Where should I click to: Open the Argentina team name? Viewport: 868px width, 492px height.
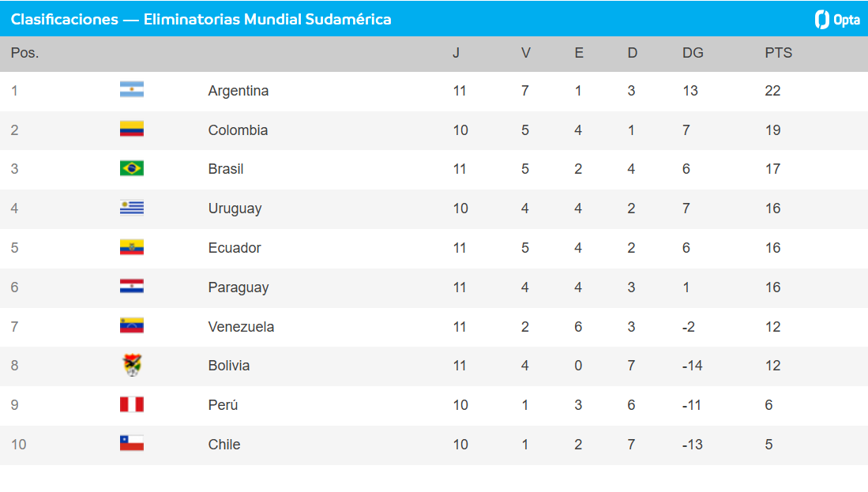pyautogui.click(x=239, y=91)
